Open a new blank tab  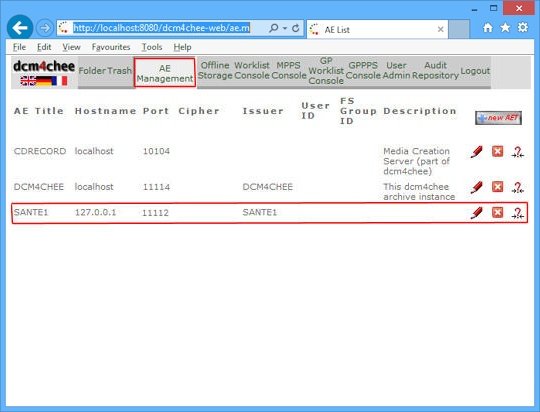click(459, 30)
